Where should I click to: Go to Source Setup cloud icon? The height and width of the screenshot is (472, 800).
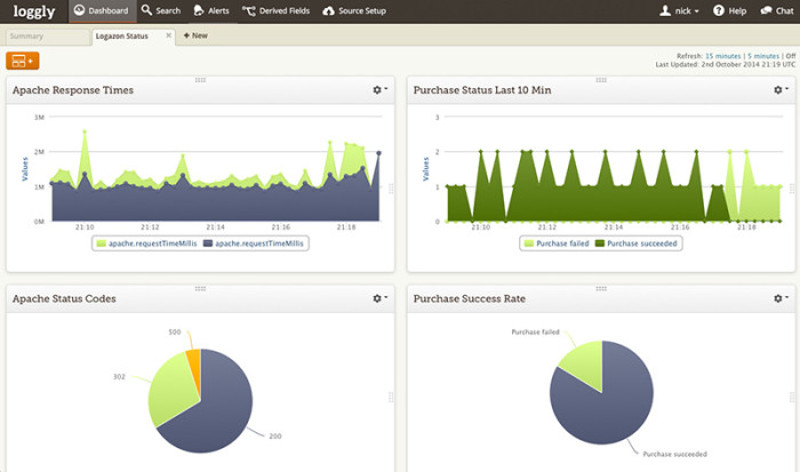(x=329, y=11)
